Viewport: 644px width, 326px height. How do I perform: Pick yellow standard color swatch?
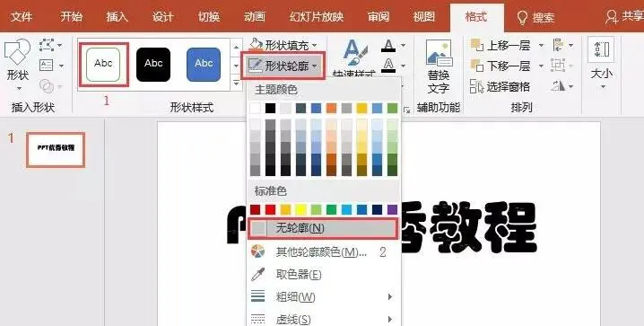point(300,209)
